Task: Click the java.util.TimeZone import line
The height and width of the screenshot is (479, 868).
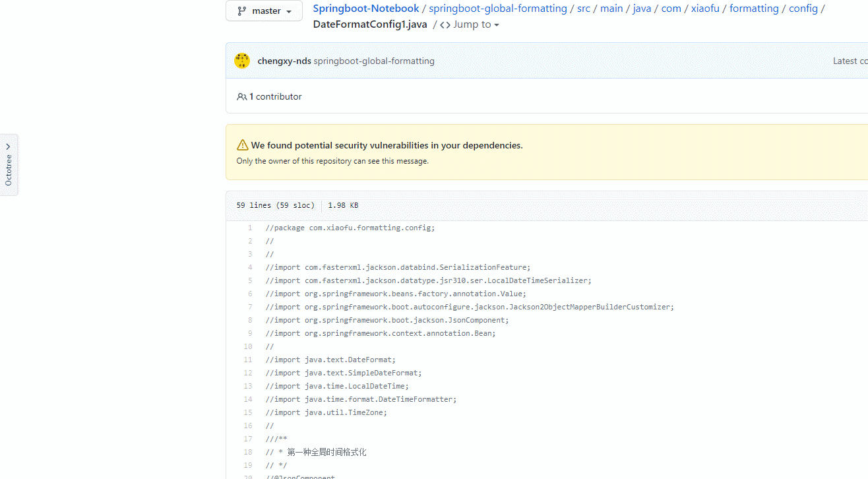Action: 326,412
